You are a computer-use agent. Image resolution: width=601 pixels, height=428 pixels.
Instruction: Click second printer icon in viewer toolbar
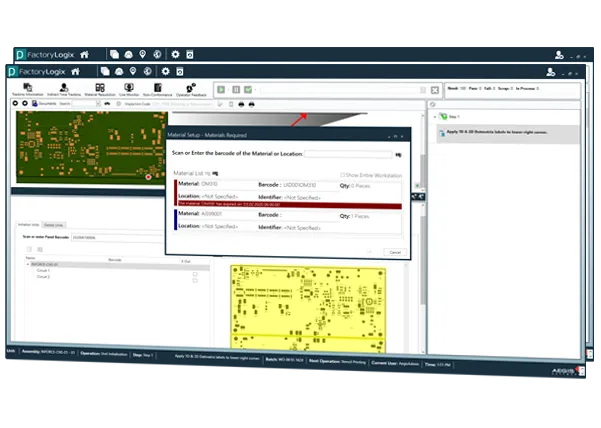[x=251, y=104]
